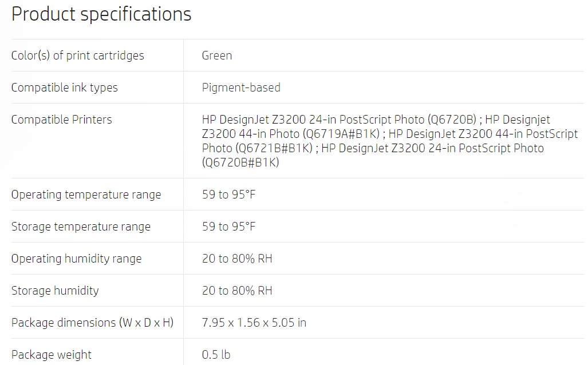Screen dimensions: 588x365
Task: Click the Color(s) of print cartridges label
Action: [x=77, y=55]
